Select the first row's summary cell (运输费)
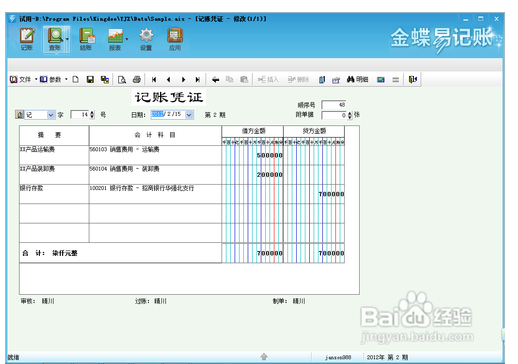 (x=54, y=155)
